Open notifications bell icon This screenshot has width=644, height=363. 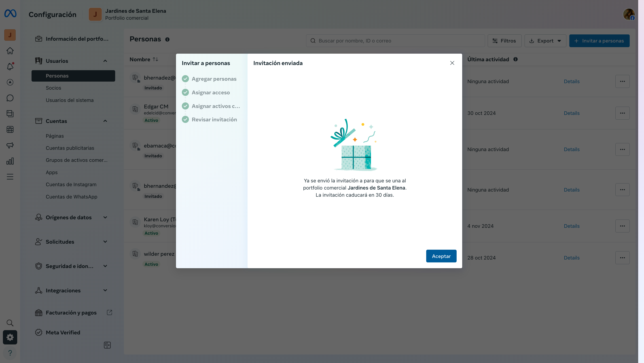(x=10, y=66)
